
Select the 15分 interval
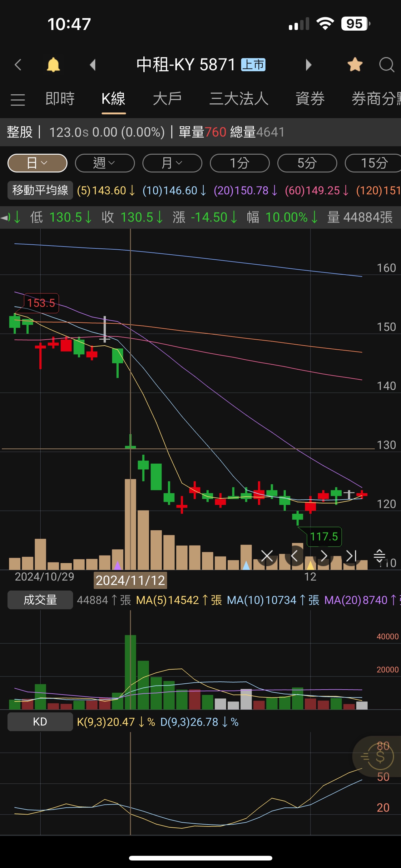pyautogui.click(x=373, y=163)
